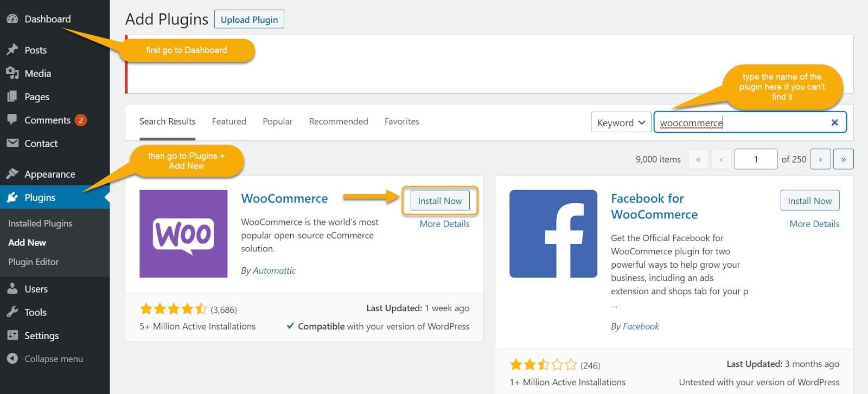Click the WooCommerce purple logo thumbnail
Viewport: 868px width, 394px height.
[x=183, y=234]
